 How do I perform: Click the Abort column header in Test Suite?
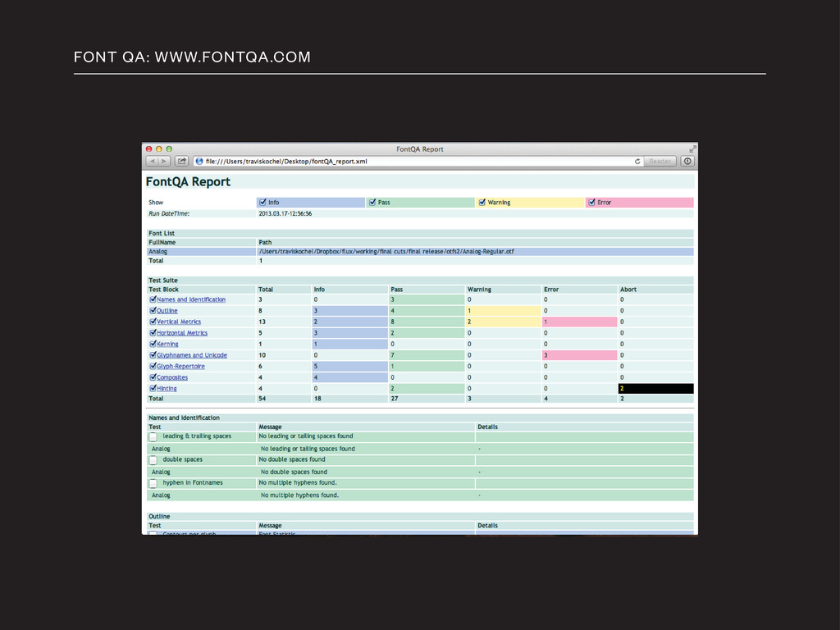tap(628, 290)
